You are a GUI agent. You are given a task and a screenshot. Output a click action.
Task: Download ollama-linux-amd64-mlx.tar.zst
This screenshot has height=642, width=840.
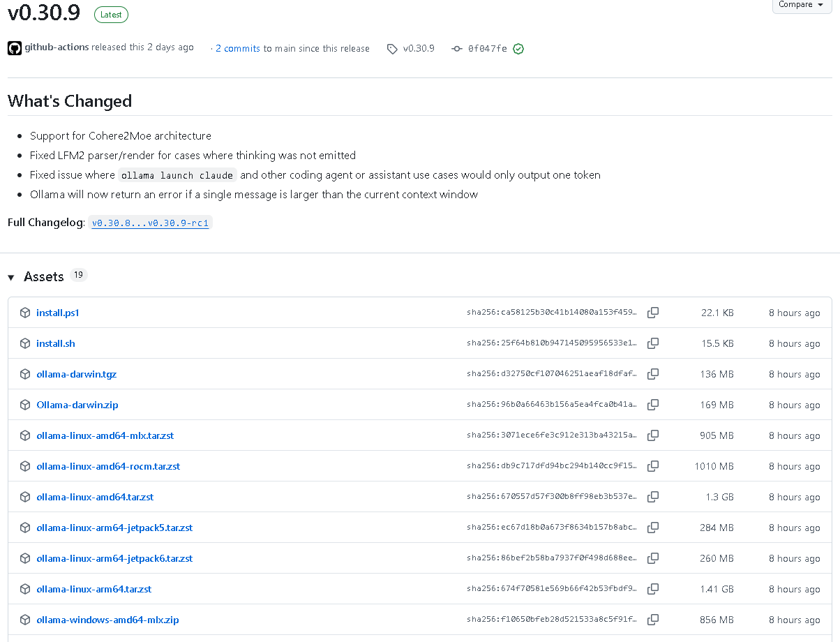click(105, 435)
